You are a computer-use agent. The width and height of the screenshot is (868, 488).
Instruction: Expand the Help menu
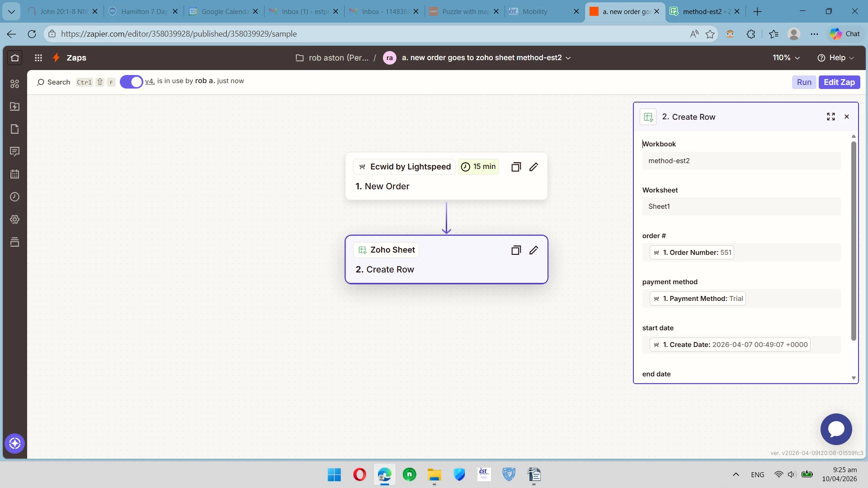click(836, 58)
